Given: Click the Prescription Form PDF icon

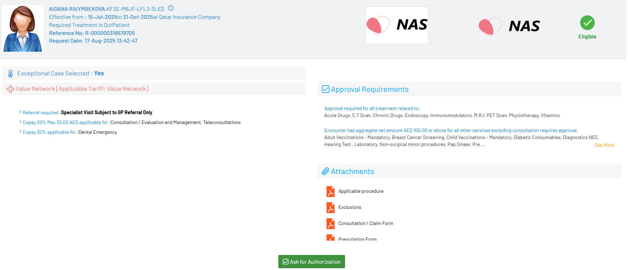Looking at the screenshot, I should click(x=330, y=238).
